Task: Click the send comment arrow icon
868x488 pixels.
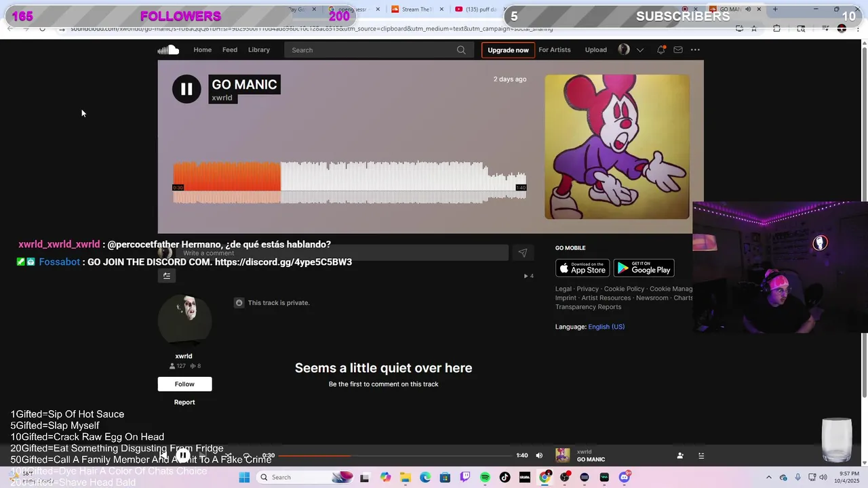Action: [x=522, y=253]
